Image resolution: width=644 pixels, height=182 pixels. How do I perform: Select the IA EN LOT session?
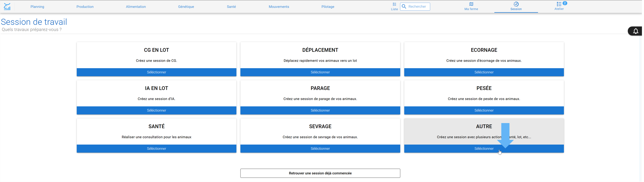coord(156,110)
